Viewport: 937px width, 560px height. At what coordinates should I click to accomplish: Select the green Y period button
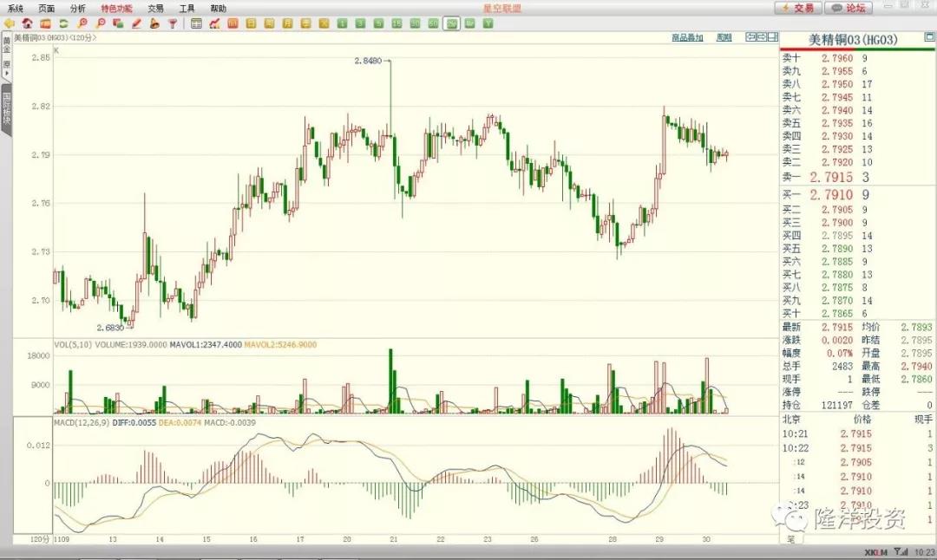click(x=488, y=24)
